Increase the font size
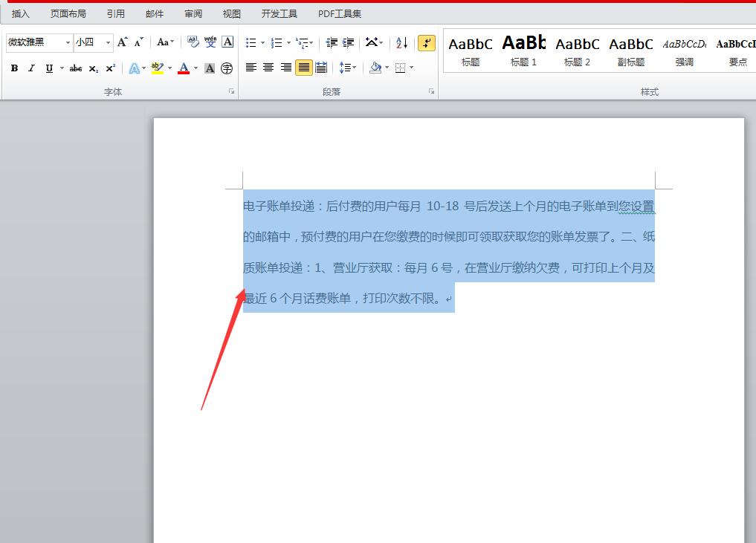This screenshot has width=756, height=543. [x=122, y=42]
